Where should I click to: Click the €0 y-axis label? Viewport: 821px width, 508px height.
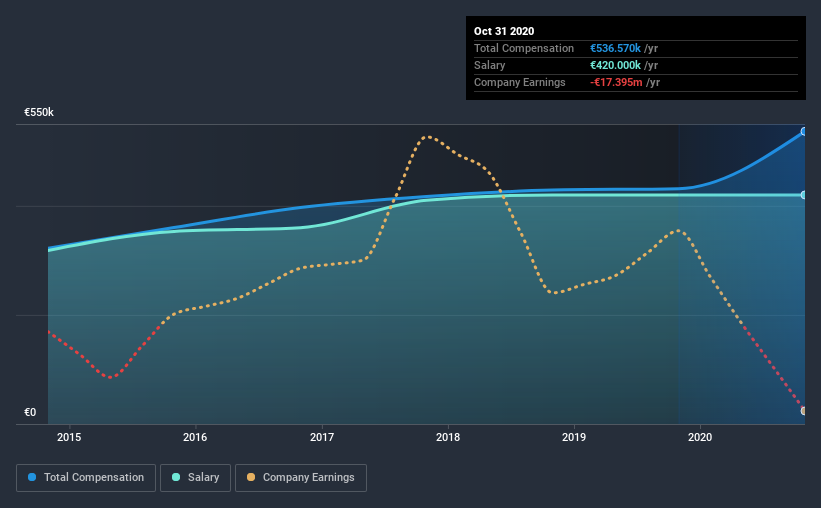tap(30, 412)
